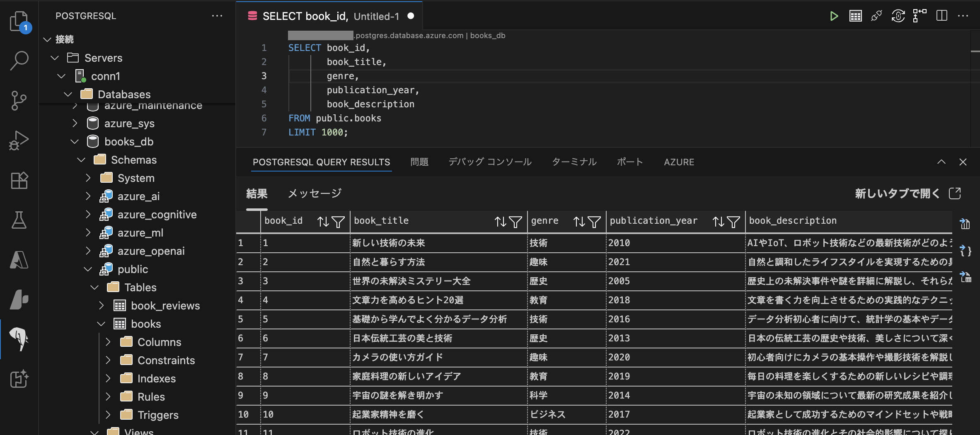Switch to the デバッグ コンソール tab
The width and height of the screenshot is (980, 435).
pos(490,162)
